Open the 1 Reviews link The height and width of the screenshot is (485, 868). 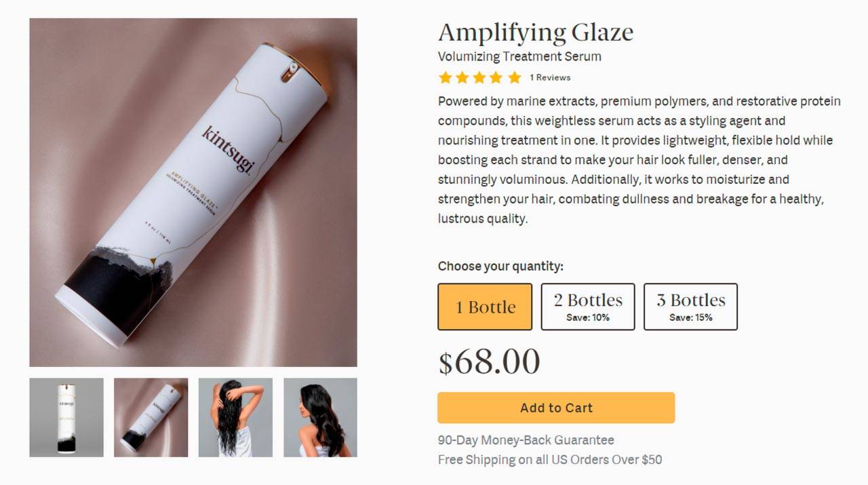(550, 77)
